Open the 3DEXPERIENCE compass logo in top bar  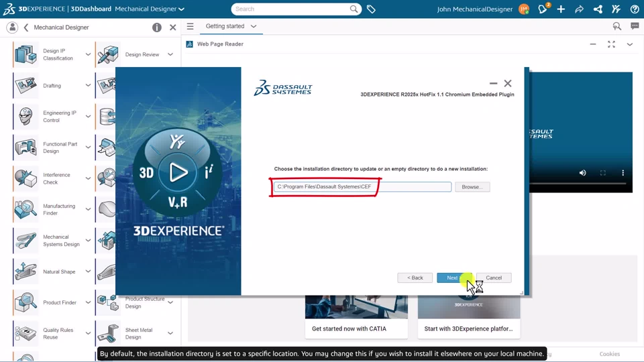click(9, 9)
